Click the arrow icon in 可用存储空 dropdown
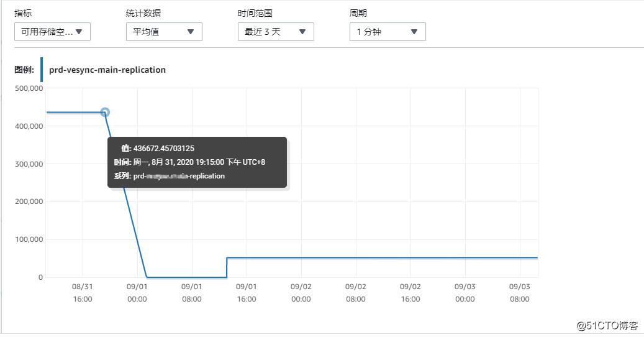This screenshot has height=337, width=644. coord(79,32)
